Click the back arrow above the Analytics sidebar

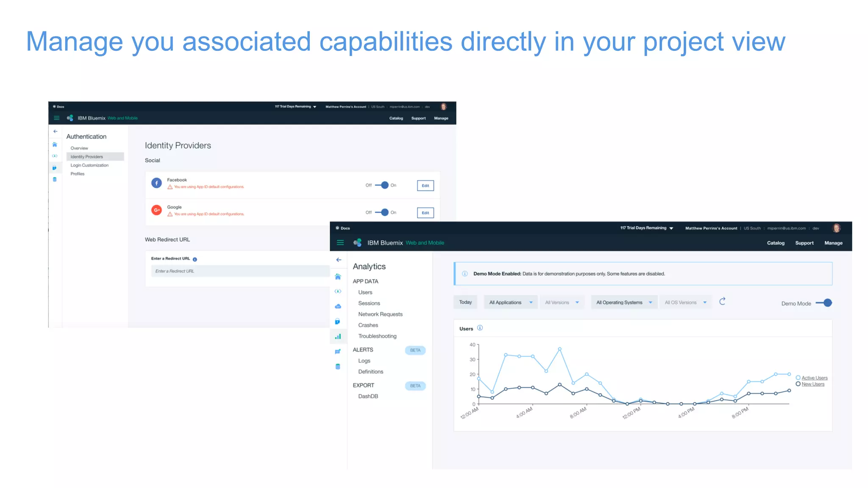click(x=339, y=260)
